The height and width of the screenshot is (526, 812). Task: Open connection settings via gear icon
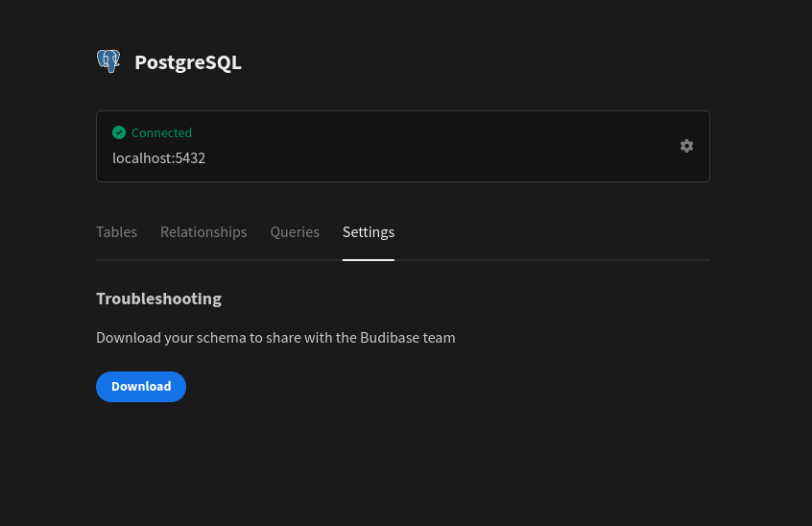(x=686, y=146)
